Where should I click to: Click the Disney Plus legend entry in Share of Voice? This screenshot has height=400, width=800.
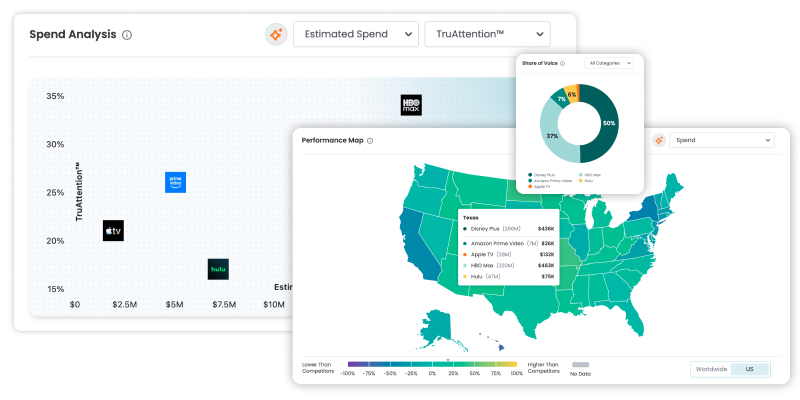click(541, 175)
